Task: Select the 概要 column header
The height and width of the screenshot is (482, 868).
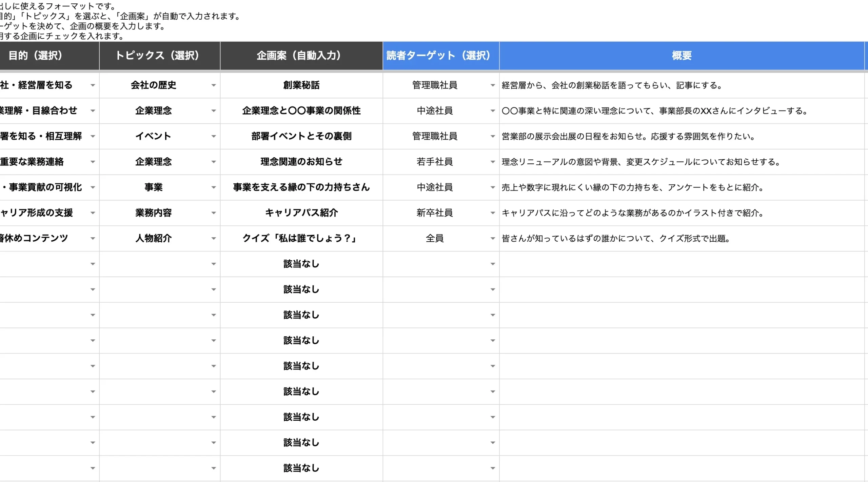Action: point(682,56)
